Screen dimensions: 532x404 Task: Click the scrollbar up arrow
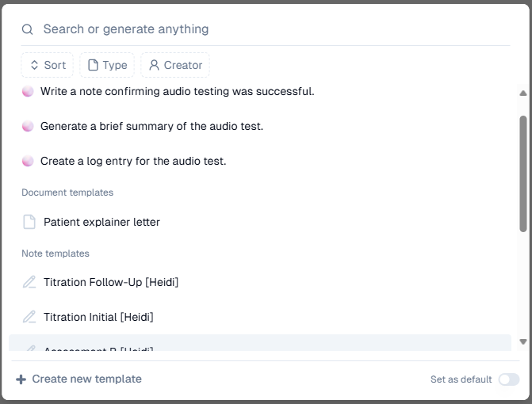[x=522, y=93]
